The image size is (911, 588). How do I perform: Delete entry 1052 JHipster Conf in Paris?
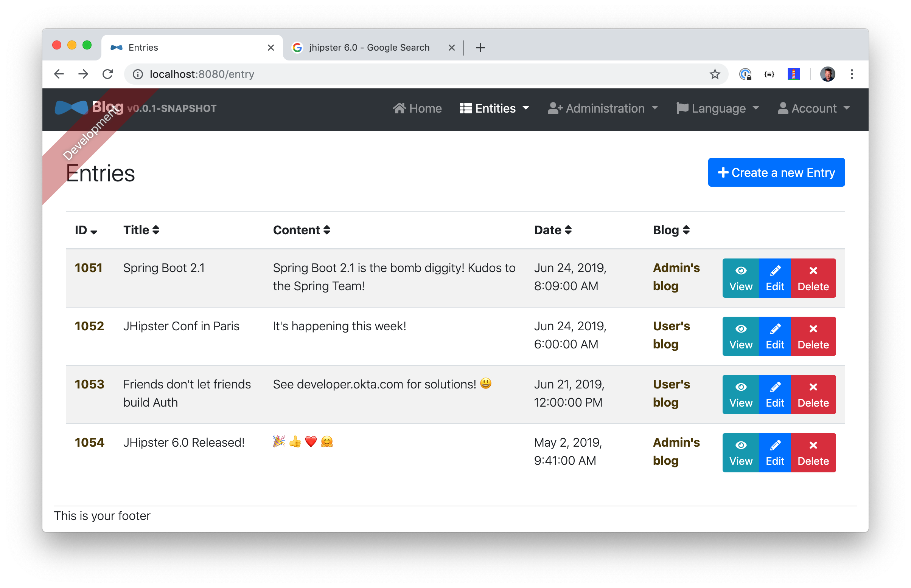[x=813, y=336]
